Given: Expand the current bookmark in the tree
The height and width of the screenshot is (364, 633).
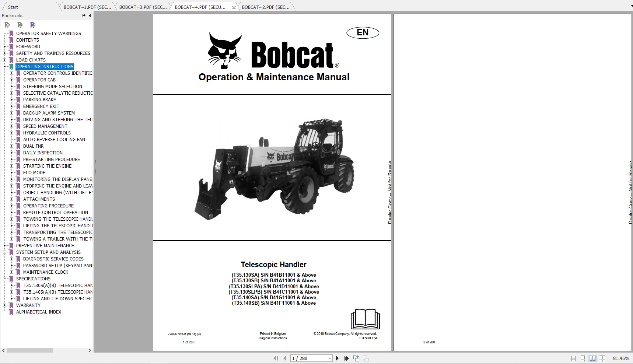Looking at the screenshot, I should pos(32,25).
